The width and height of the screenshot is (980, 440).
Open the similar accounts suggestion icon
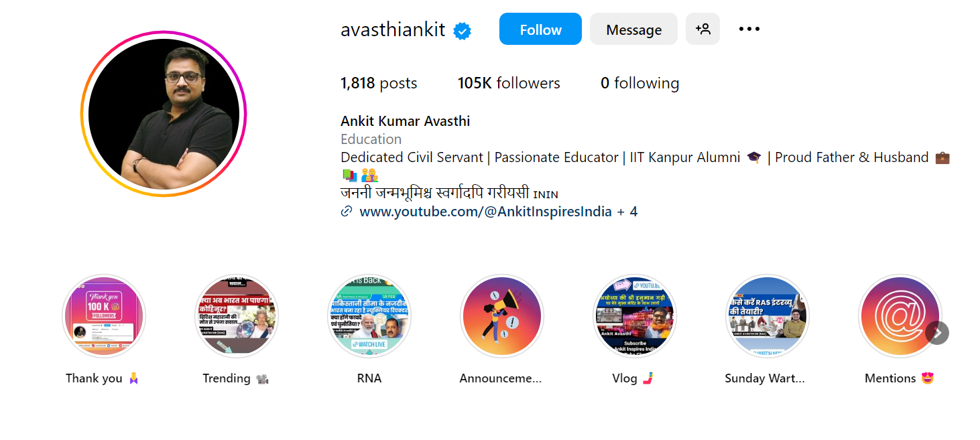(x=702, y=29)
